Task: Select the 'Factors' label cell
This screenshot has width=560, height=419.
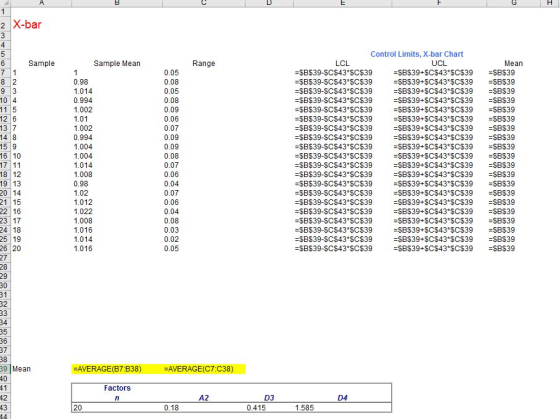Action: click(117, 388)
